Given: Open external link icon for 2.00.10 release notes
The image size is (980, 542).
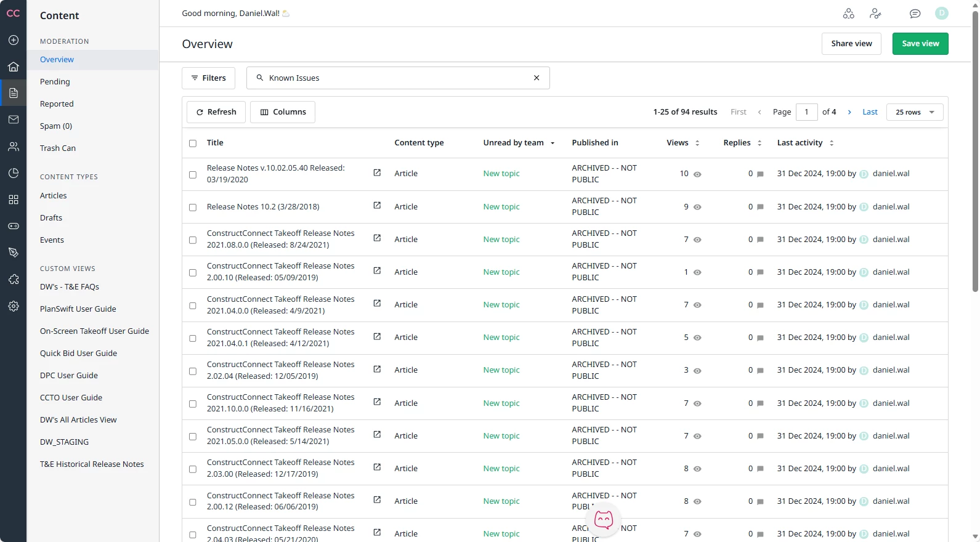Looking at the screenshot, I should [x=377, y=271].
